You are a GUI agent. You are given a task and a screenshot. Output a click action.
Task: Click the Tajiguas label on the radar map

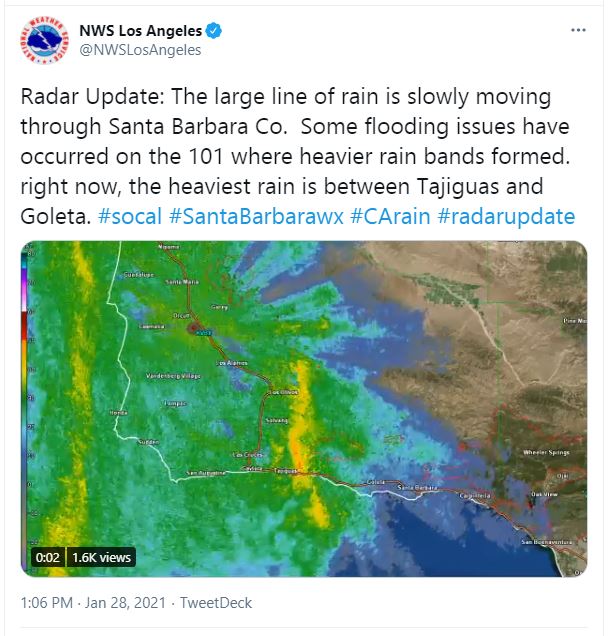click(x=286, y=471)
